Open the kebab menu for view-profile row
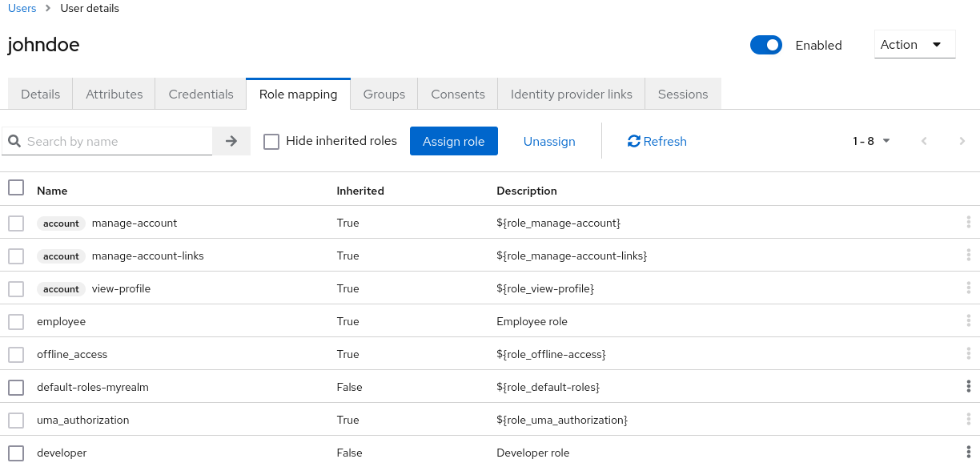 [x=969, y=288]
